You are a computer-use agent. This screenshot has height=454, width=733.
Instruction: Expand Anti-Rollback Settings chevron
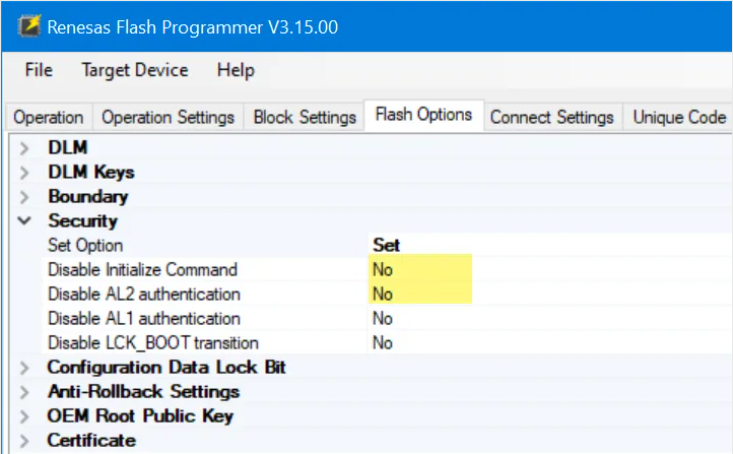pos(24,392)
